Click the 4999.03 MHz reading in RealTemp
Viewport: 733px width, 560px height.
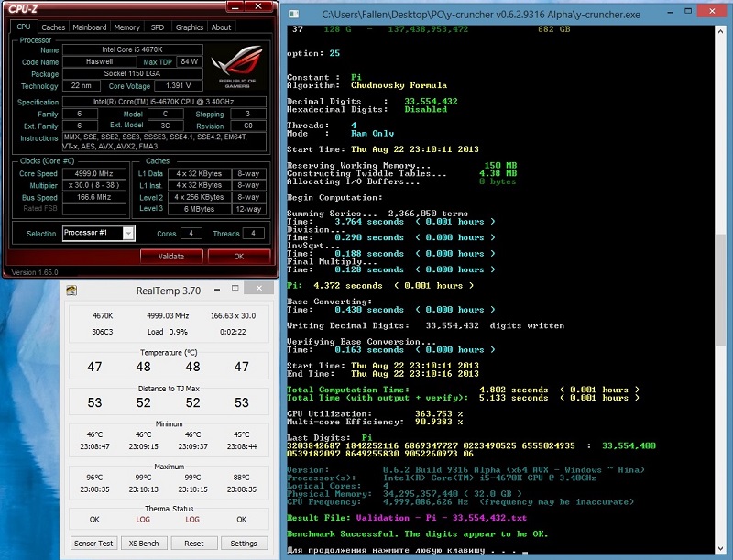[168, 316]
